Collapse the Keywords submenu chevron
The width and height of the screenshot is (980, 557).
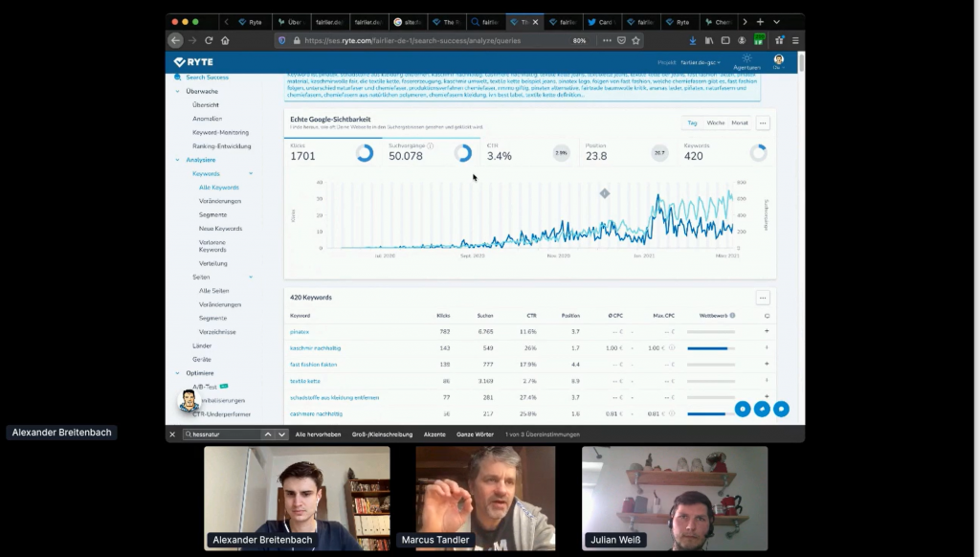coord(251,174)
